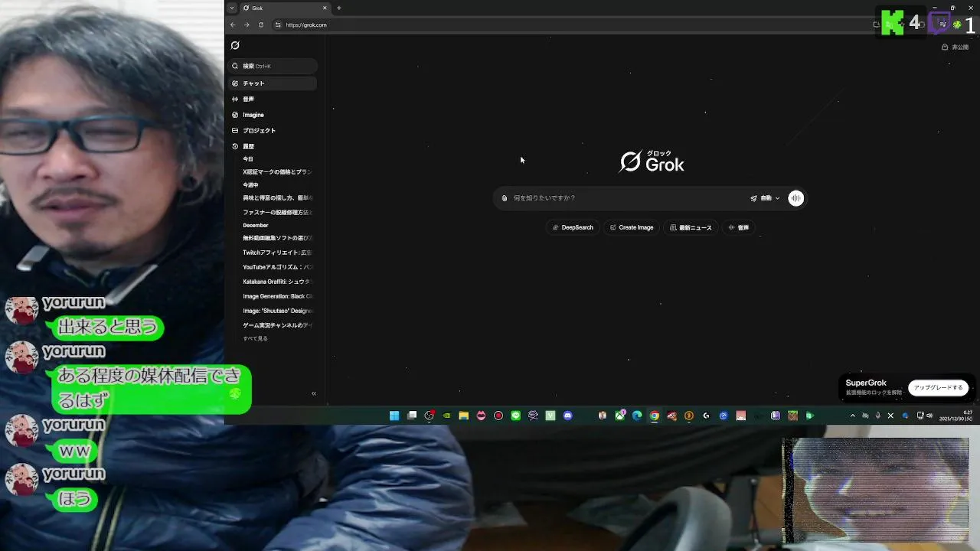The image size is (980, 551).
Task: Open chat Image Generation: Black
Action: [277, 296]
